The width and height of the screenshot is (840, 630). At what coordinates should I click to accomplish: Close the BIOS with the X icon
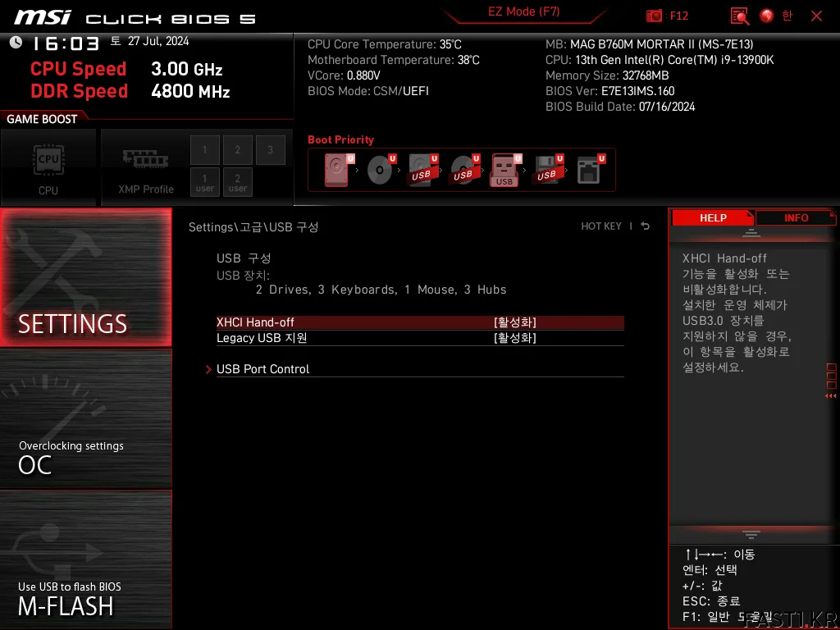pos(816,16)
